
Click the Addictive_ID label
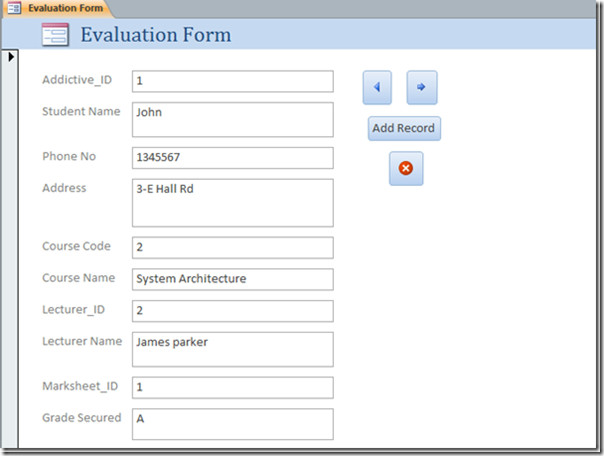point(77,80)
